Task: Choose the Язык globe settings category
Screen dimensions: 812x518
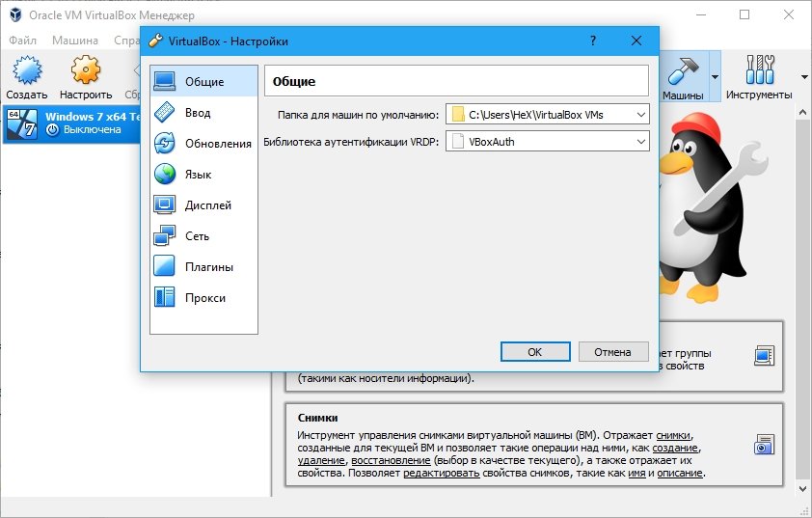Action: (203, 174)
